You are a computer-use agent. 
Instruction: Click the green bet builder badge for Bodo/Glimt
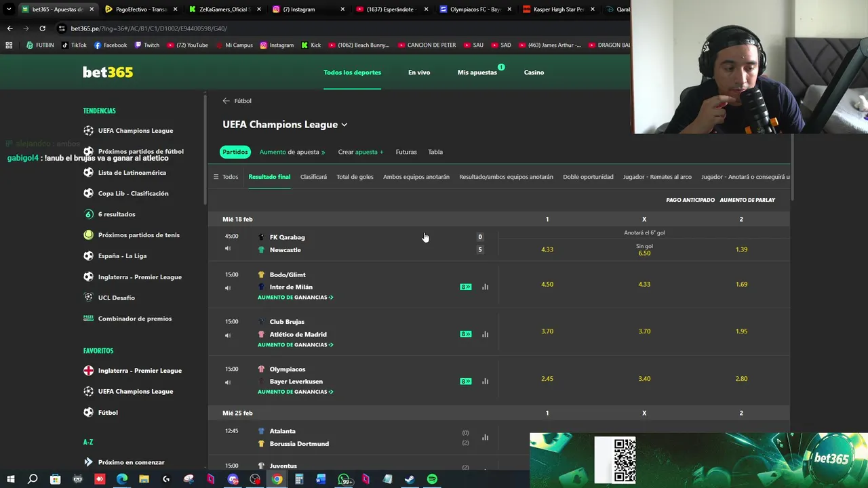[x=465, y=287]
